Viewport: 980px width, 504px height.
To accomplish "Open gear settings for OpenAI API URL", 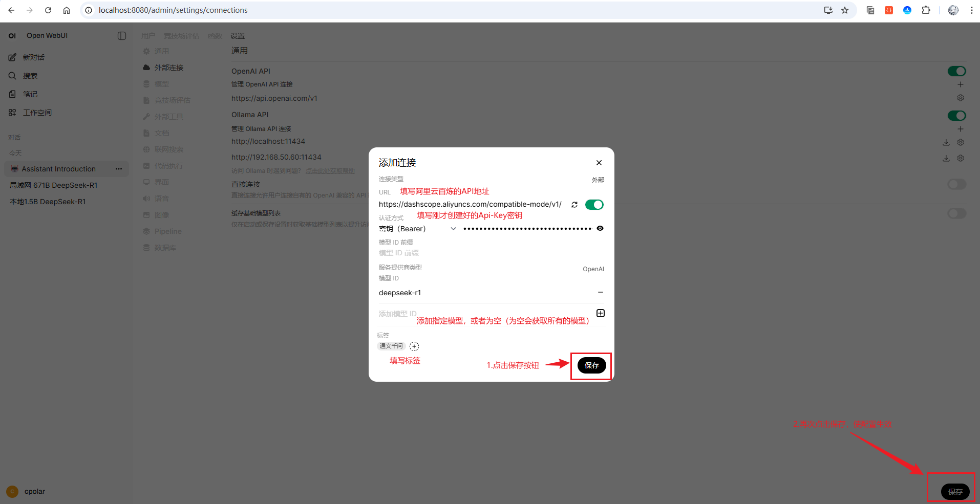I will pyautogui.click(x=961, y=98).
